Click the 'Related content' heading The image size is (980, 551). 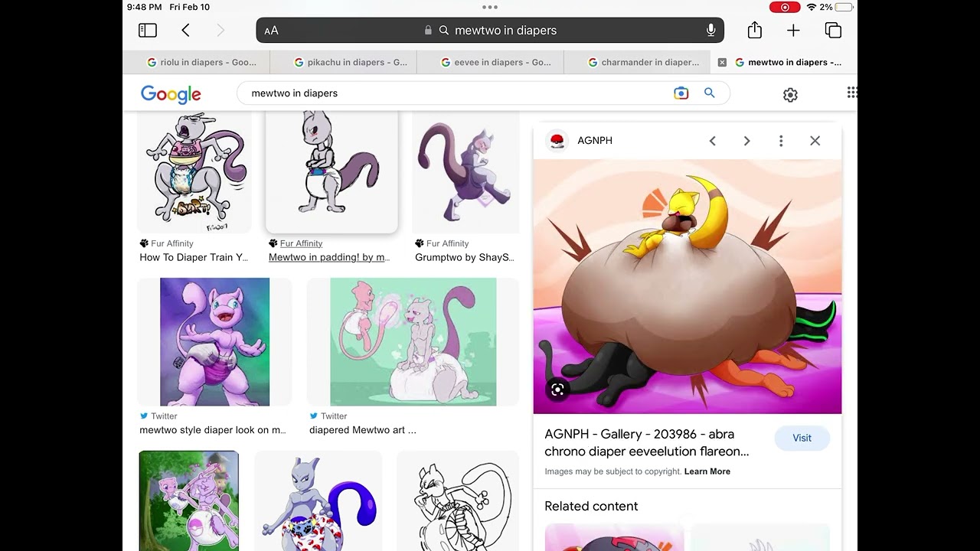coord(591,506)
